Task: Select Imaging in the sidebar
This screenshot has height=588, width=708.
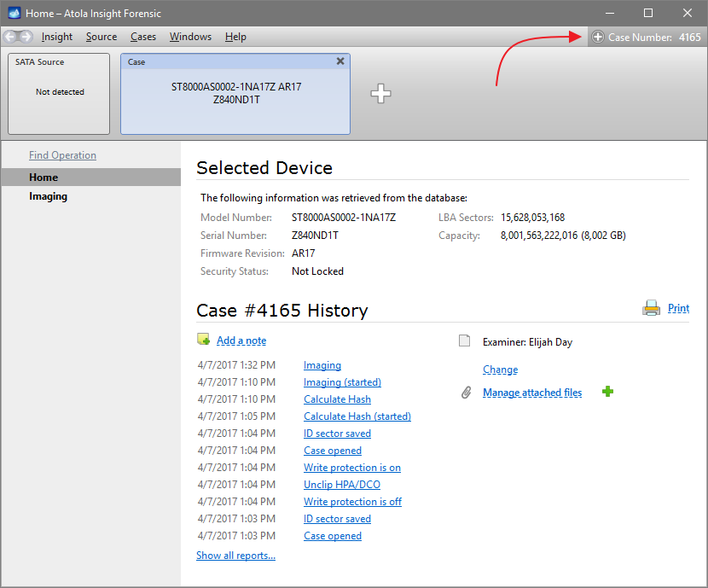Action: tap(48, 196)
